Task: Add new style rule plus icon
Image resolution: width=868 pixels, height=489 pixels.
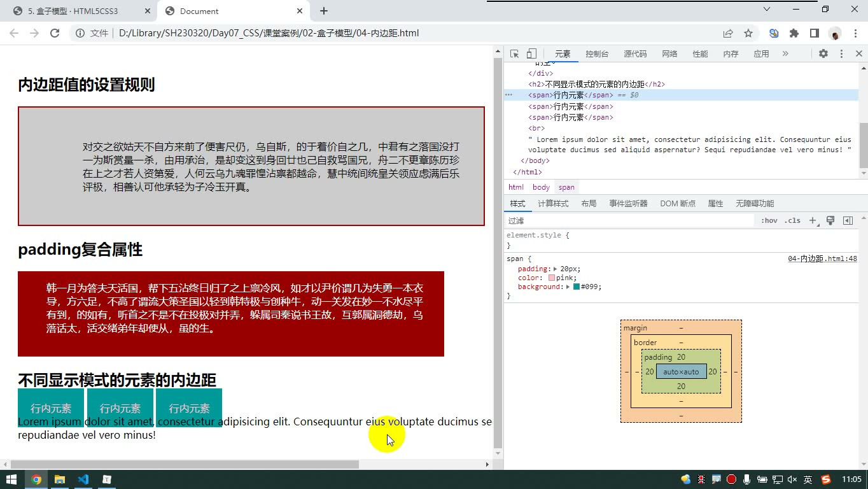Action: pos(813,220)
